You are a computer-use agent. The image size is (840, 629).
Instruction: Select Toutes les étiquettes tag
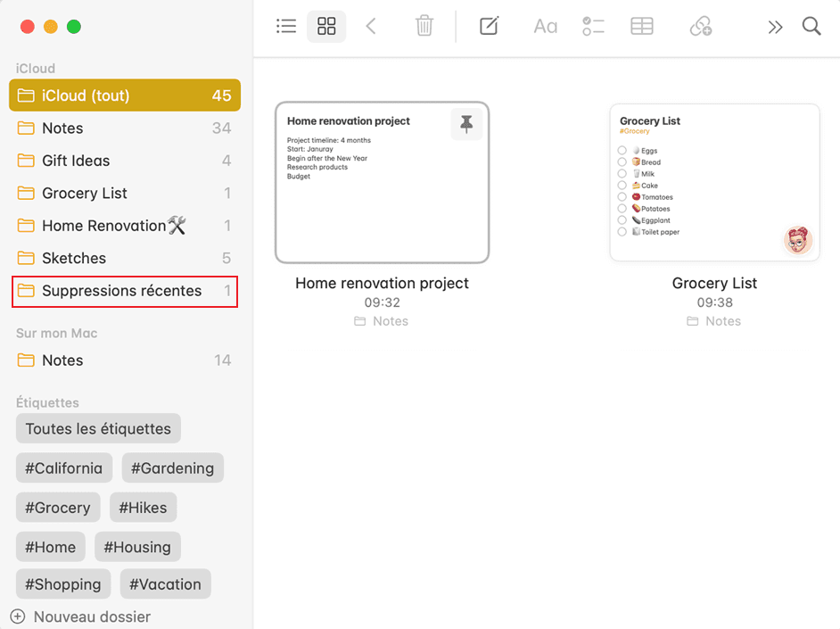point(98,428)
